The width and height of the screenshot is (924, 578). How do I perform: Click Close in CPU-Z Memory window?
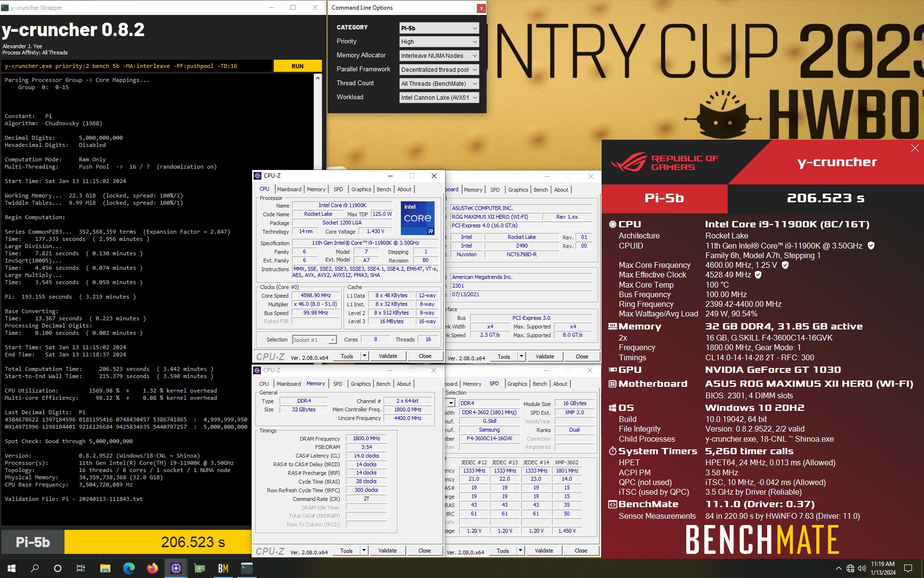point(424,551)
